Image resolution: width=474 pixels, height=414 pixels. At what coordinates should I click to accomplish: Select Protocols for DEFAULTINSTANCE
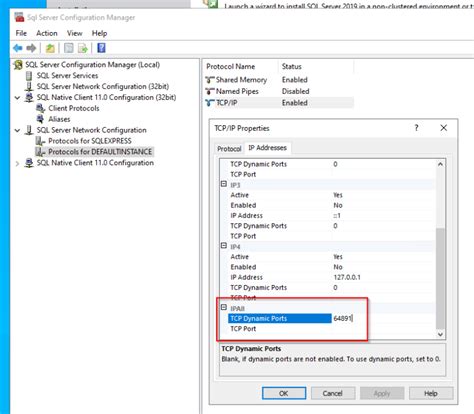pos(100,152)
